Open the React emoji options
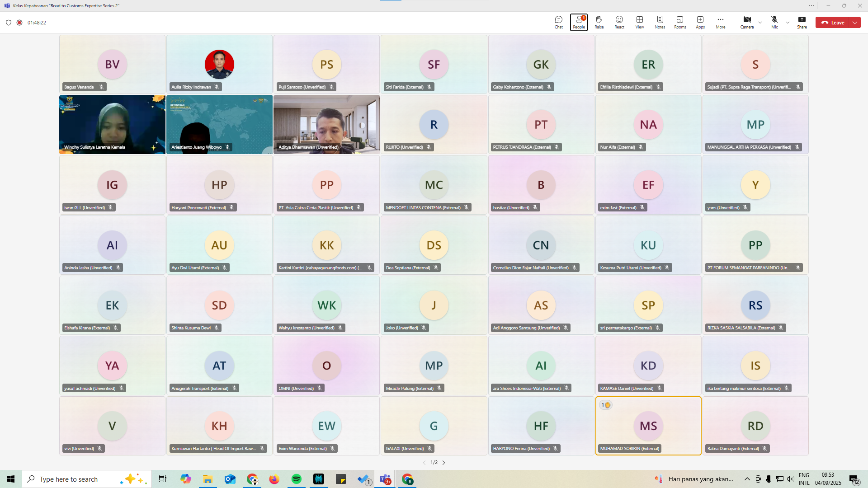Image resolution: width=868 pixels, height=488 pixels. click(x=619, y=22)
